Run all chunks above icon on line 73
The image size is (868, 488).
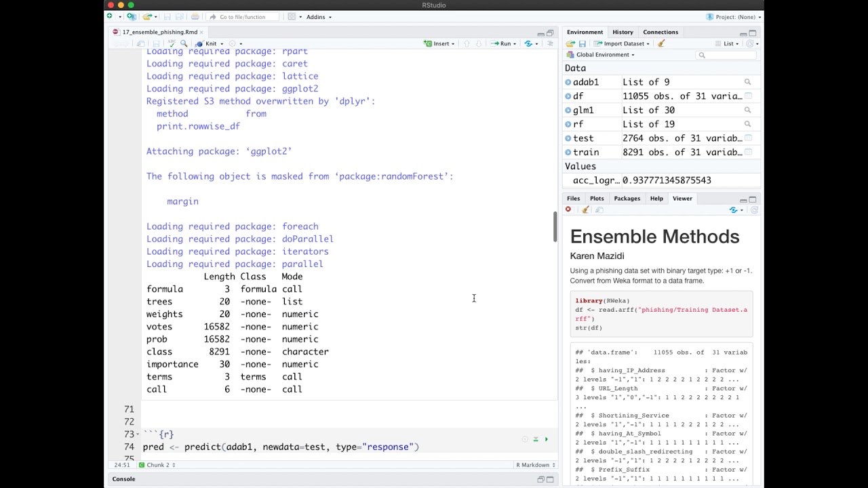pos(535,439)
